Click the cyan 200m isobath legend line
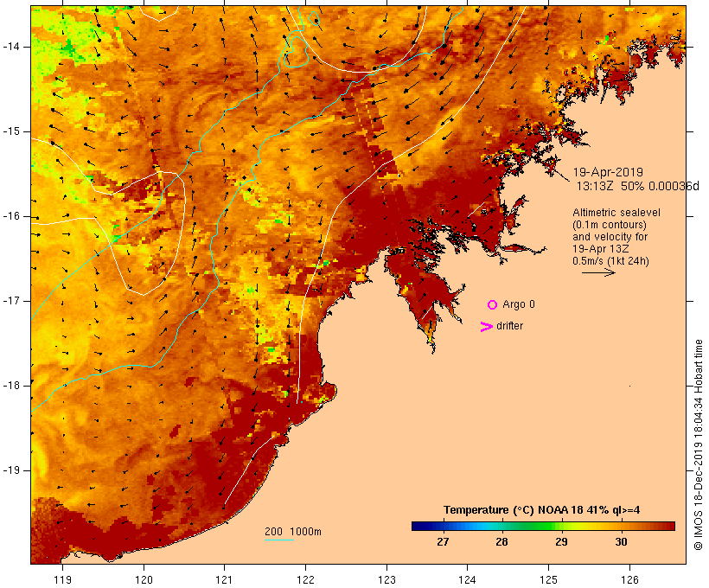Screen dimensions: 709x588 (x=279, y=540)
